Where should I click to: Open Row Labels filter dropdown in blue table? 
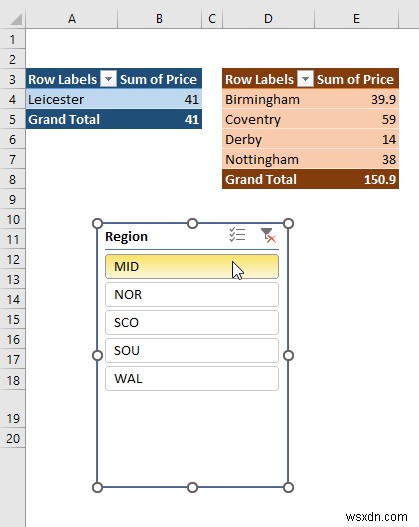pyautogui.click(x=109, y=79)
